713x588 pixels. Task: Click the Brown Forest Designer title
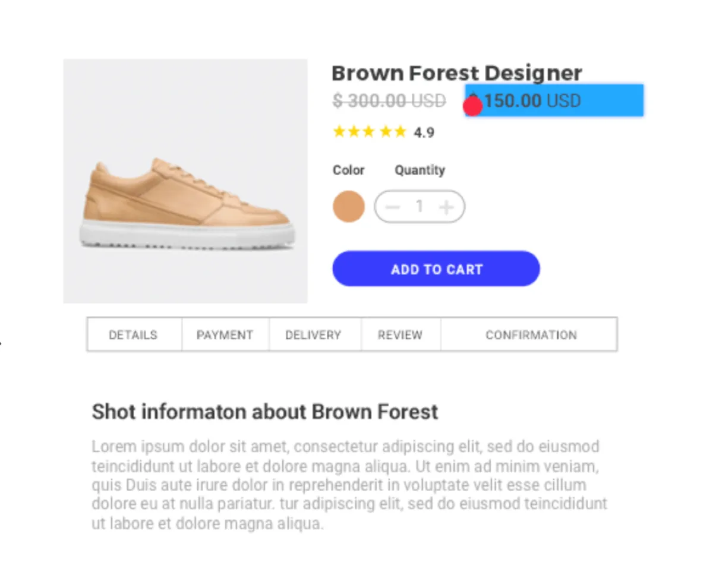pos(456,73)
